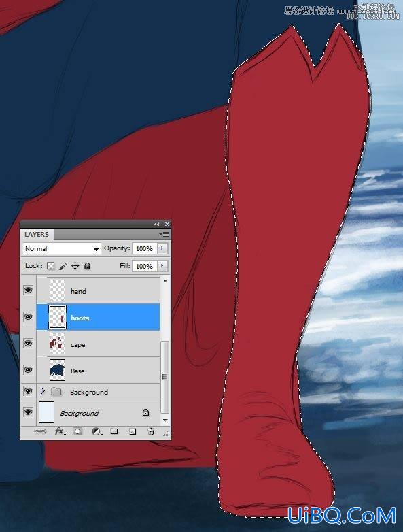Click the Background group folder icon
This screenshot has width=403, height=532.
coord(56,392)
